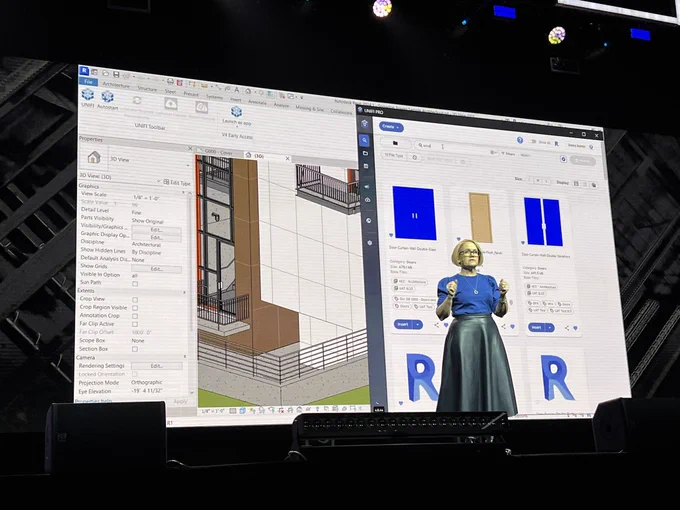Viewport: 680px width, 510px height.
Task: Toggle the Crop Region Visible checkbox
Action: [135, 308]
